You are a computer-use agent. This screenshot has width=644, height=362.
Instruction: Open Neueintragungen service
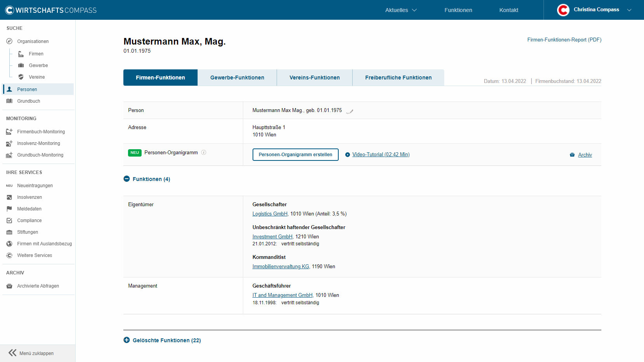tap(35, 186)
